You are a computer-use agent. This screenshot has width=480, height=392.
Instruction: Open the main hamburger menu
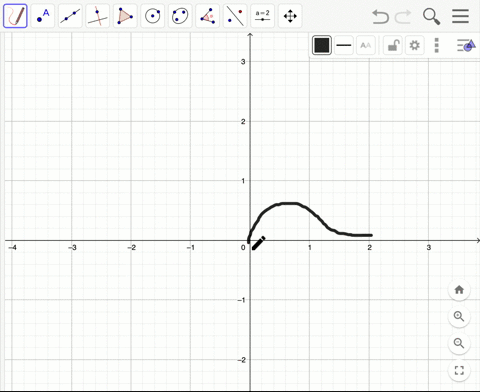pyautogui.click(x=460, y=16)
